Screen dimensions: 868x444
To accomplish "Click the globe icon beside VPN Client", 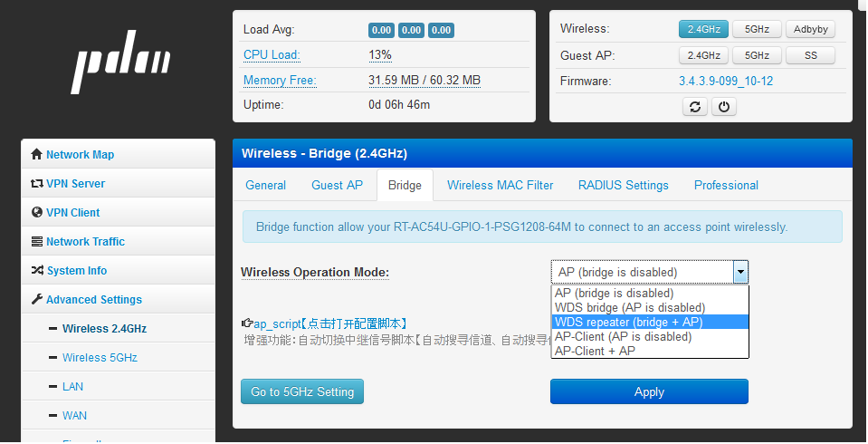I will point(37,212).
